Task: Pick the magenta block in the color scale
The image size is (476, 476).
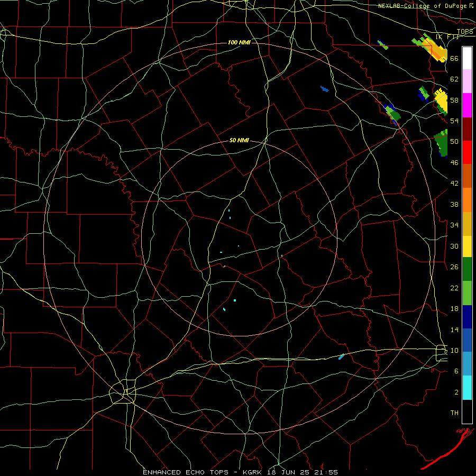Action: pyautogui.click(x=467, y=105)
